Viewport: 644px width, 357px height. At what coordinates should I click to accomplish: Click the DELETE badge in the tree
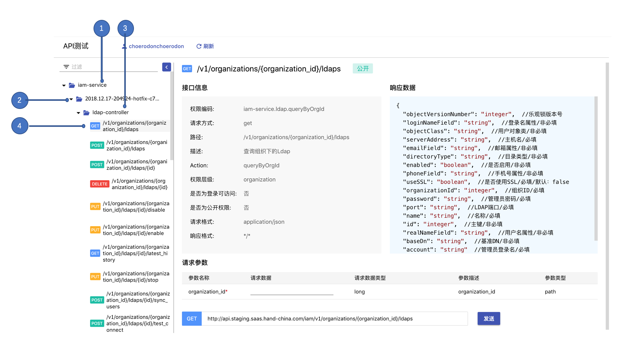coord(100,184)
